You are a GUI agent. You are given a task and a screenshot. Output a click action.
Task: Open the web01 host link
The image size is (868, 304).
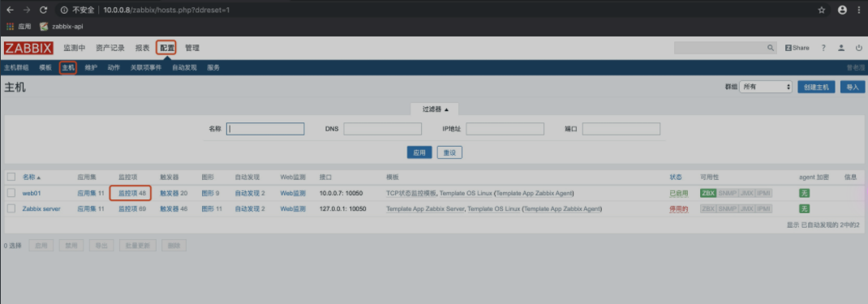(x=32, y=194)
